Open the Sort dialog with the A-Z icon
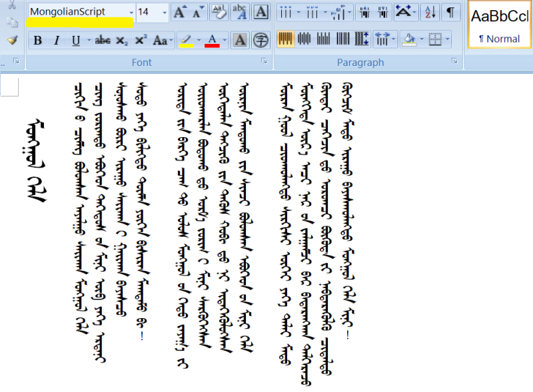The height and width of the screenshot is (392, 533). coord(428,13)
